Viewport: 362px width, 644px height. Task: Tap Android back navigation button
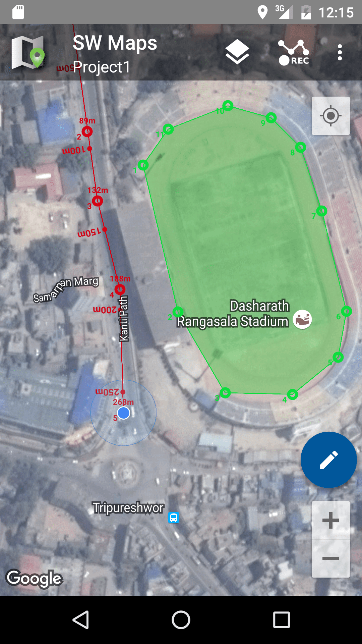click(81, 620)
